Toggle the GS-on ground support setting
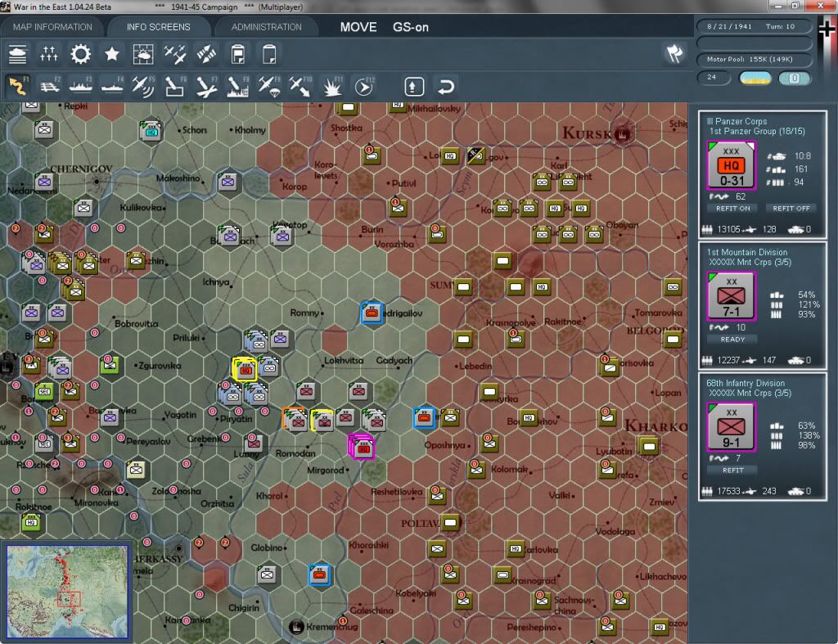 tap(411, 27)
